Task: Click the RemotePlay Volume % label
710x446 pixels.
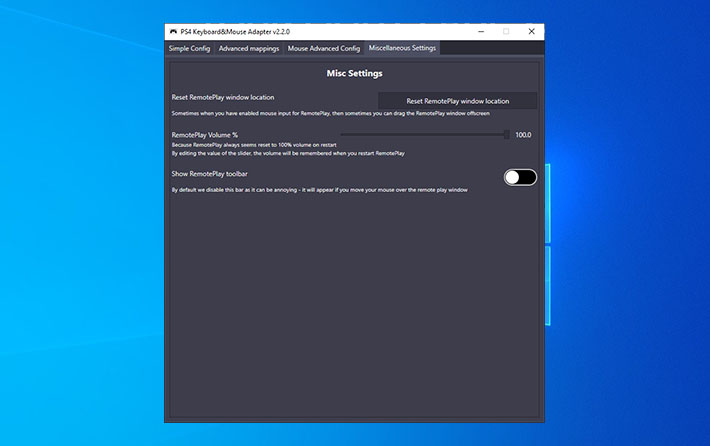Action: (x=205, y=135)
